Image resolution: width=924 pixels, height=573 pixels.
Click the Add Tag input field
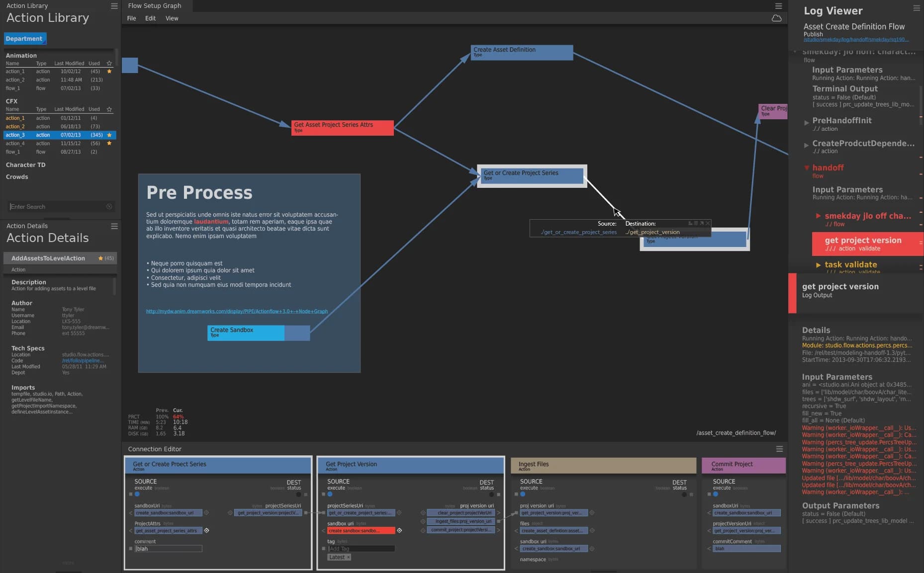click(361, 549)
